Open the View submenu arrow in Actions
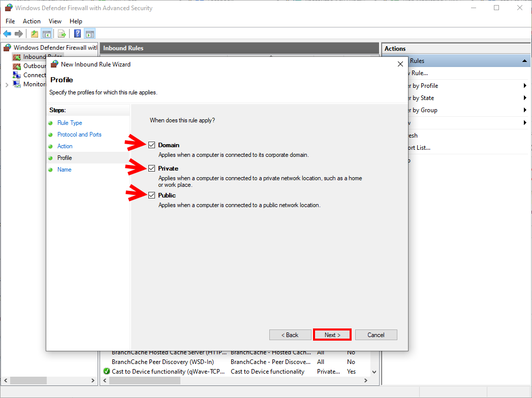 point(525,123)
